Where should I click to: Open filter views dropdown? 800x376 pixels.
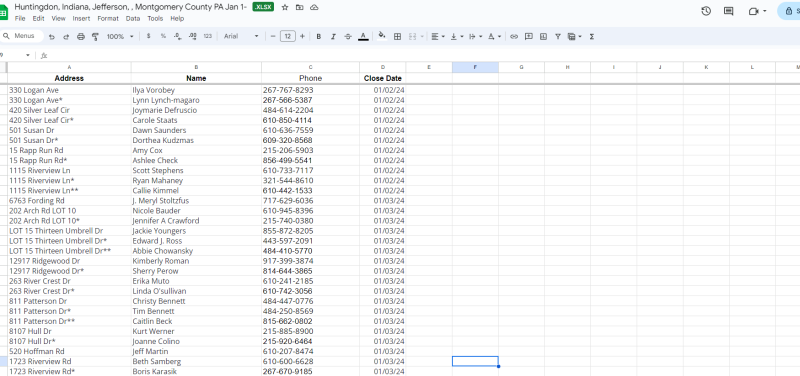point(574,36)
